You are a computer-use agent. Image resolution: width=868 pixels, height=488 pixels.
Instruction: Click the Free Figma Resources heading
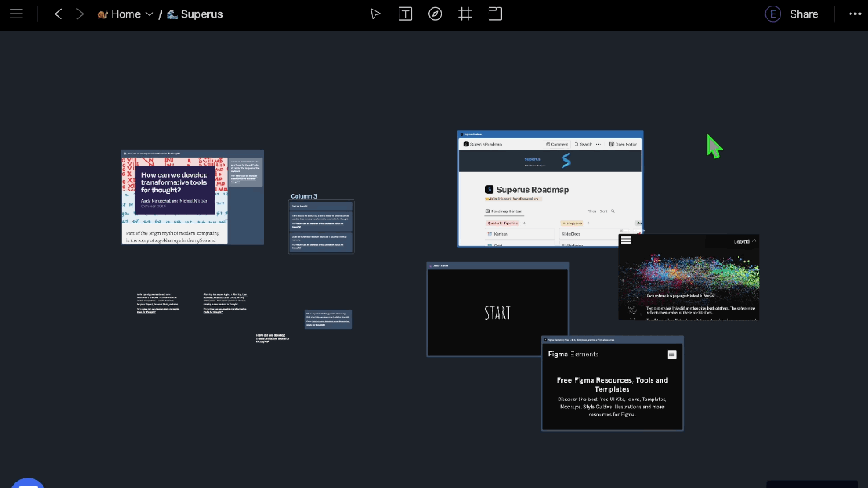[x=612, y=384]
